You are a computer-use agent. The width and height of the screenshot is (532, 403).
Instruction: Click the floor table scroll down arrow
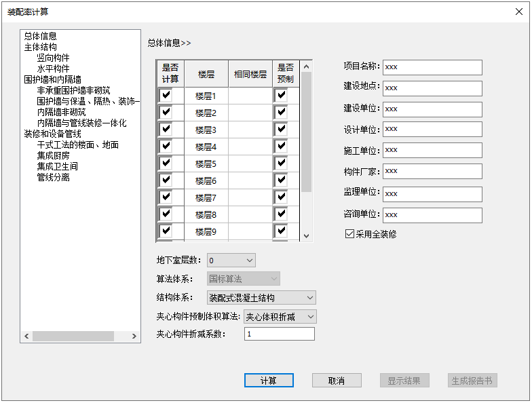click(x=306, y=235)
